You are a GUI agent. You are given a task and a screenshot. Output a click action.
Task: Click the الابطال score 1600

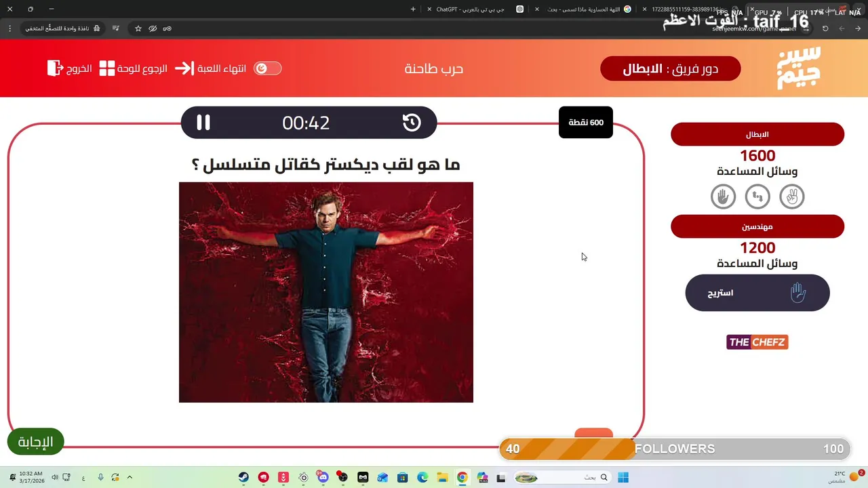pyautogui.click(x=757, y=156)
